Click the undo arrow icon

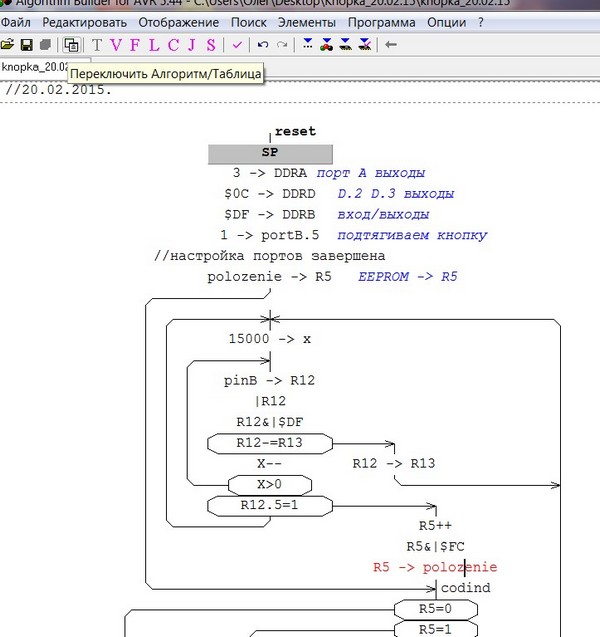point(263,44)
